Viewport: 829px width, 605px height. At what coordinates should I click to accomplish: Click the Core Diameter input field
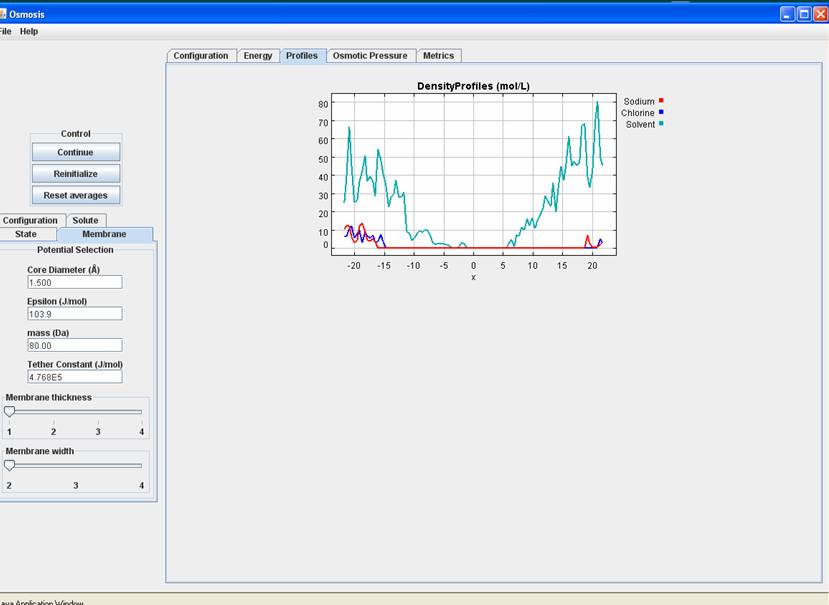click(x=74, y=282)
